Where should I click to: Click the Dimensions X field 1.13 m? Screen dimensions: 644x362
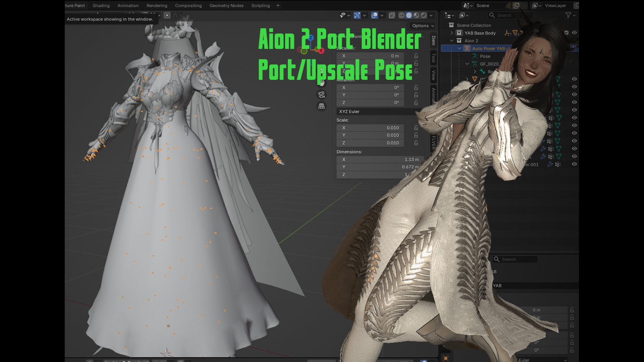tap(380, 160)
